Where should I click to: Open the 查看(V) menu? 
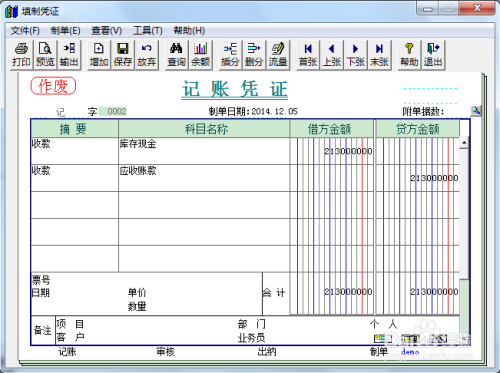coord(107,31)
